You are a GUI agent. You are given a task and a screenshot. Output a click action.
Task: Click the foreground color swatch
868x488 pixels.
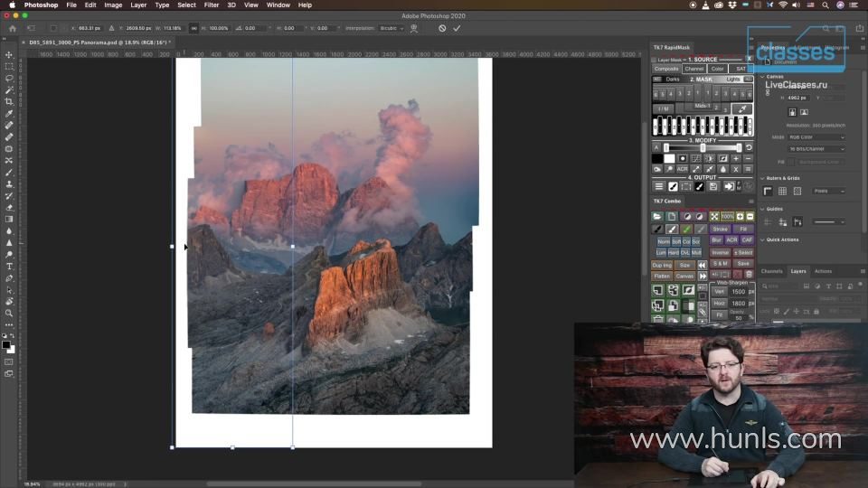[x=5, y=344]
